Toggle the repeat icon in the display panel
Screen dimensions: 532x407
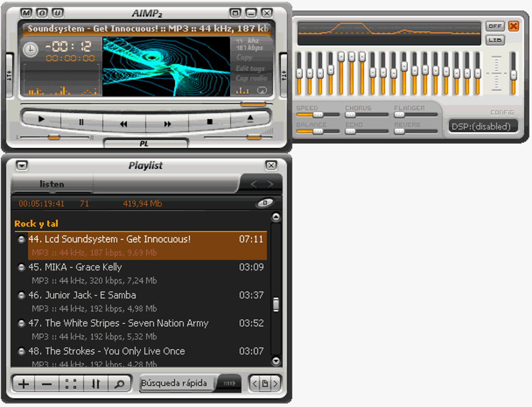262,90
